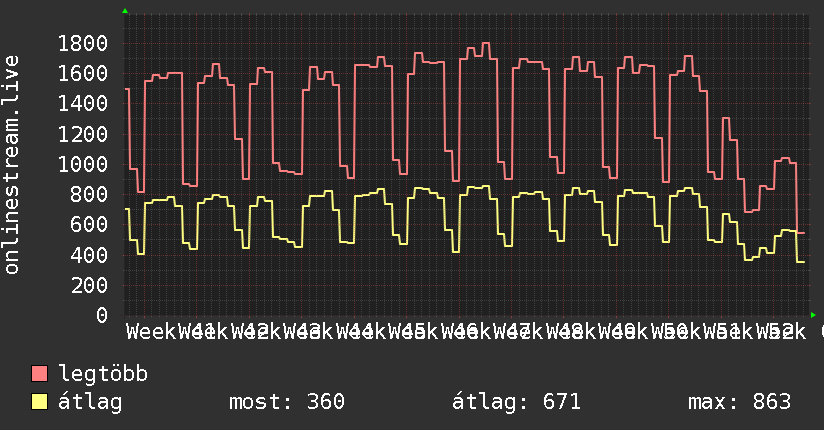Click the 1200 y-axis label
The width and height of the screenshot is (824, 430).
pyautogui.click(x=83, y=134)
